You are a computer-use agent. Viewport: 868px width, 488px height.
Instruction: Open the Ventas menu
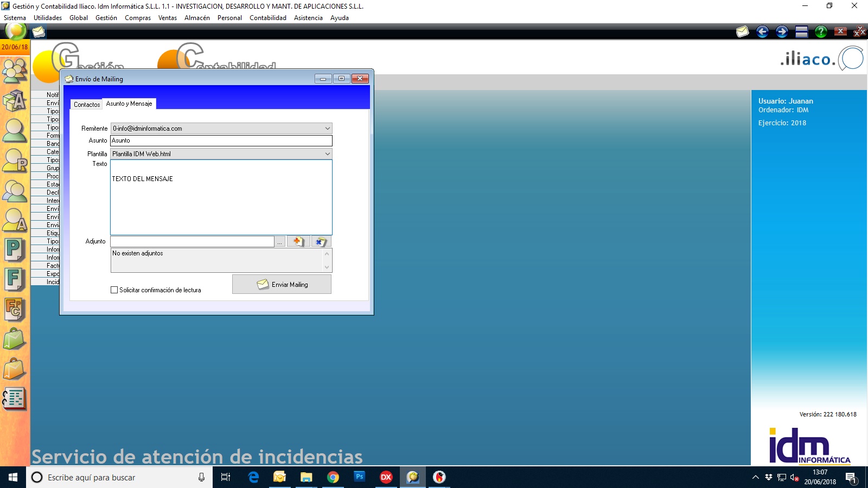168,18
